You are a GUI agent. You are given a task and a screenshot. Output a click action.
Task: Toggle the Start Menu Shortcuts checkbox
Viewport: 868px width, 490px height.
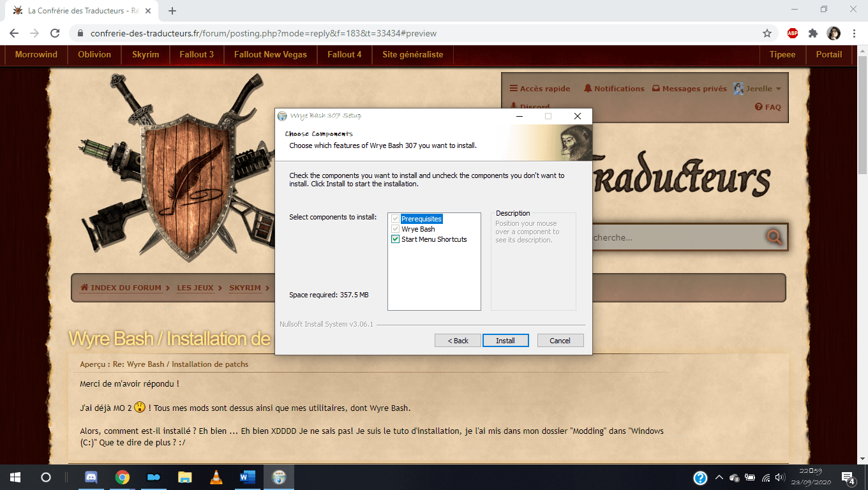click(396, 239)
